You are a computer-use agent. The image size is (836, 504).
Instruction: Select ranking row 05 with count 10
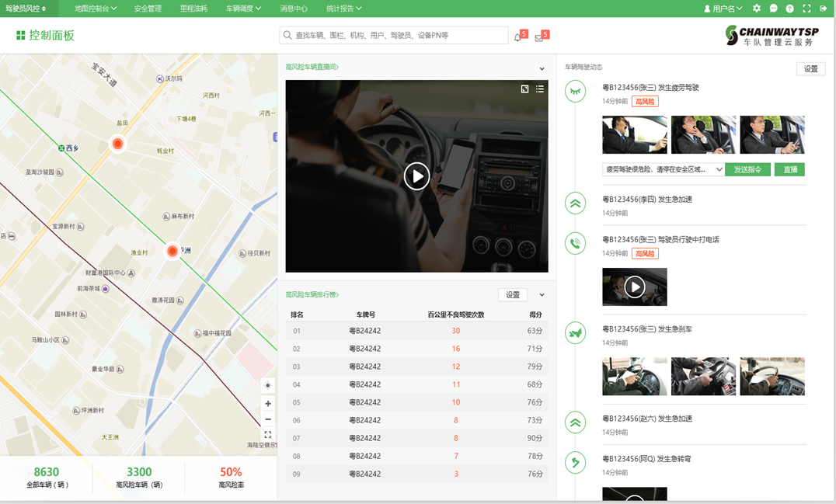417,402
